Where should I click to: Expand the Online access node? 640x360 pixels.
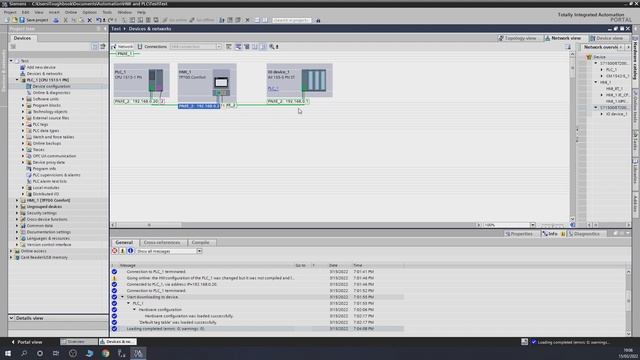click(11, 251)
